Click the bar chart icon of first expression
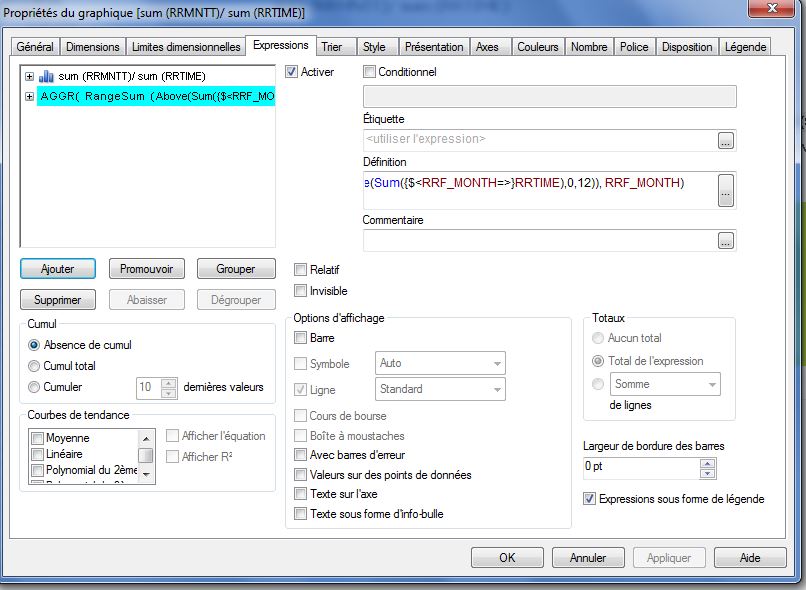Image resolution: width=806 pixels, height=590 pixels. tap(46, 77)
